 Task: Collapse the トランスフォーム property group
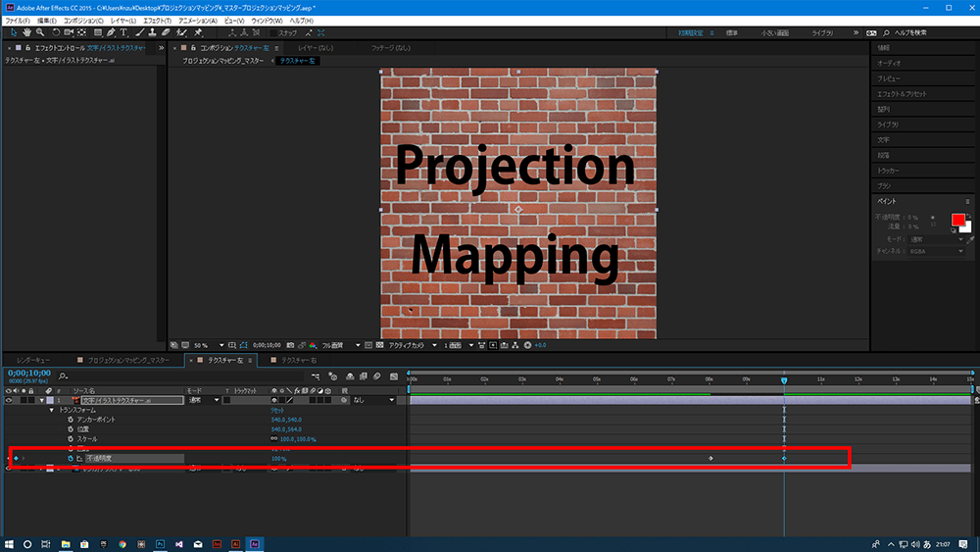52,410
